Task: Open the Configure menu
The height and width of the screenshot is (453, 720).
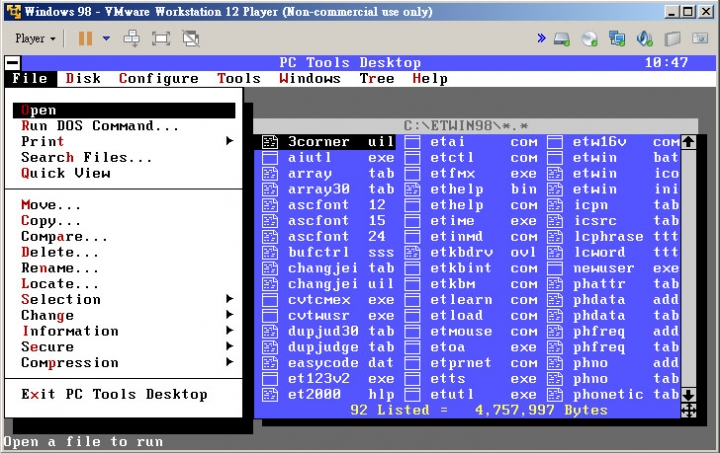Action: pyautogui.click(x=158, y=78)
